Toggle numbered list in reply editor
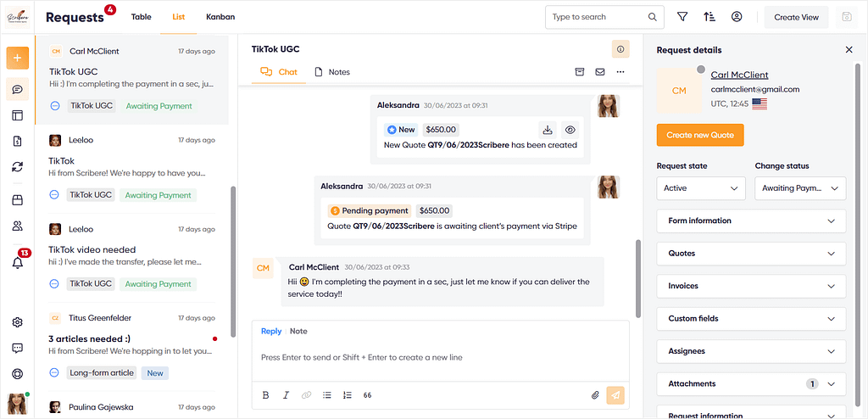The image size is (868, 419). 348,395
